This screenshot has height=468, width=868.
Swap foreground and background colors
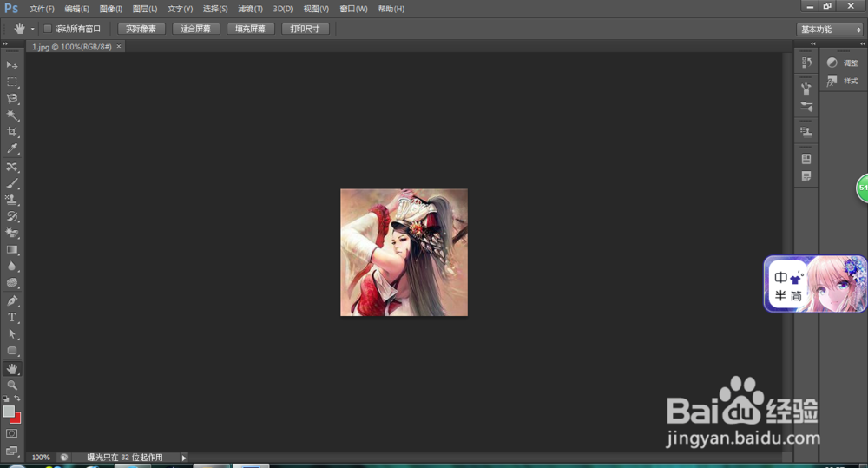coord(17,399)
